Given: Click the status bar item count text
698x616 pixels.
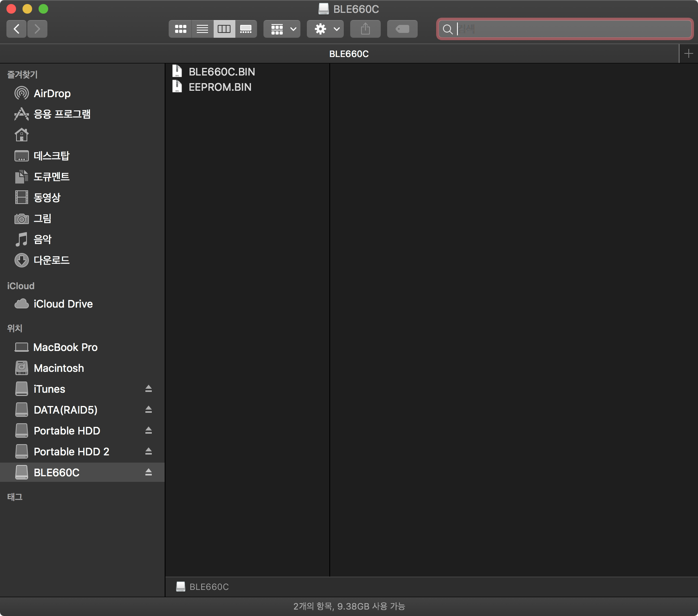Looking at the screenshot, I should click(349, 606).
